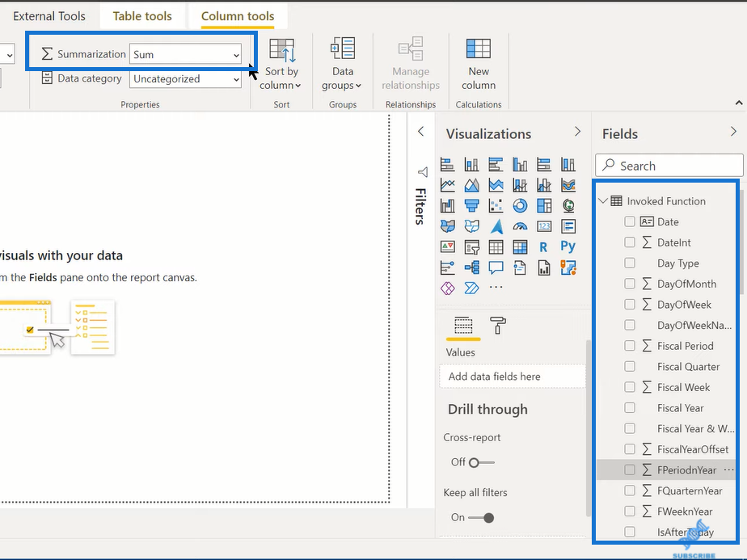Turn on the Cross-report toggle

click(x=481, y=462)
